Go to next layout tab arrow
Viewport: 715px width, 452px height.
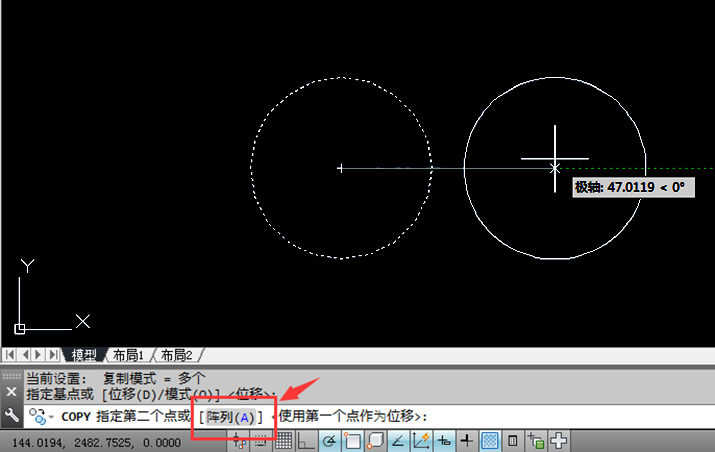(x=39, y=354)
